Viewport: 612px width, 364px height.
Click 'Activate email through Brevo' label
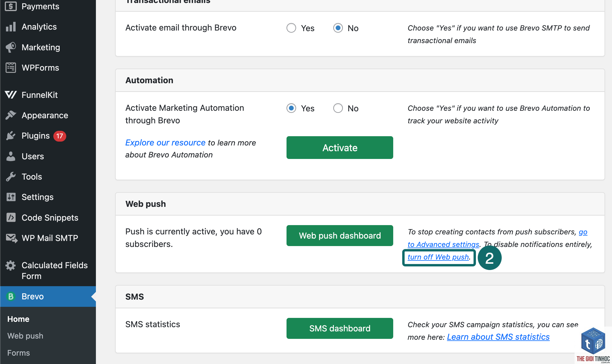(181, 28)
